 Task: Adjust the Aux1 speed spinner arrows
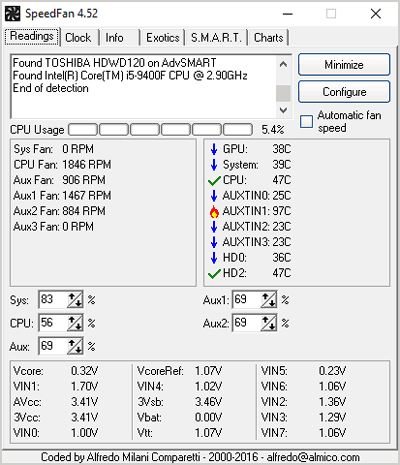tap(268, 300)
